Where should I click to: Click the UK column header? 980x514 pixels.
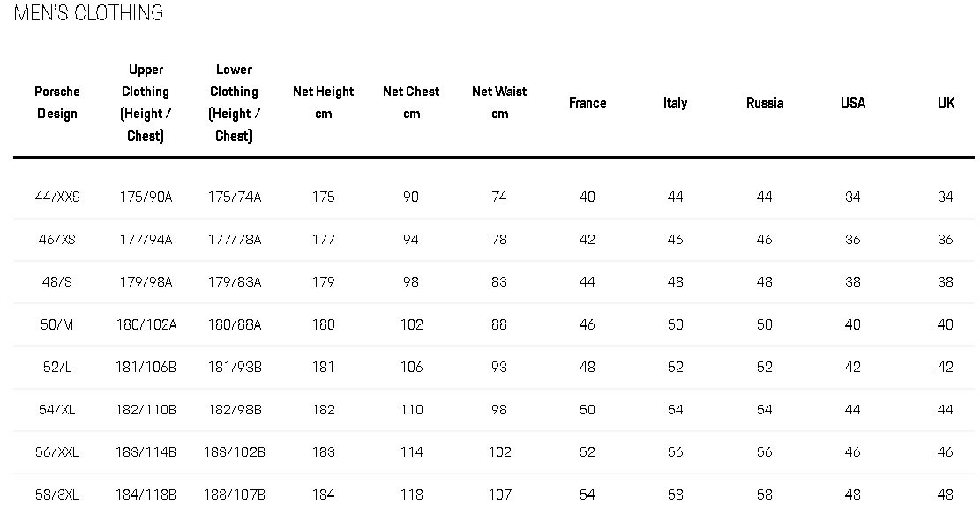click(x=946, y=102)
